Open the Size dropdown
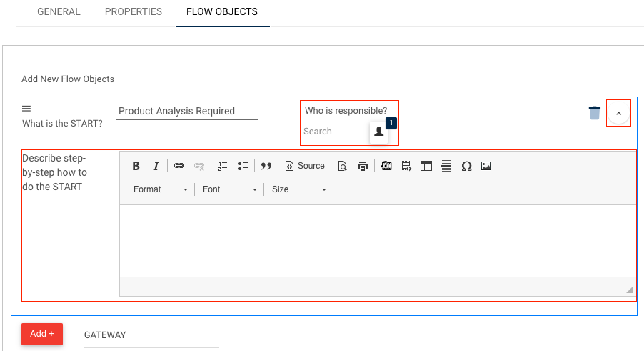Viewport: 644px width, 351px height. [299, 189]
